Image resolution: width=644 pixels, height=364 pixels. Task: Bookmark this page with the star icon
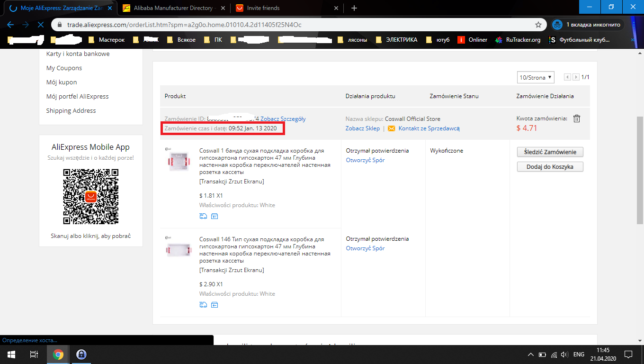pyautogui.click(x=538, y=25)
